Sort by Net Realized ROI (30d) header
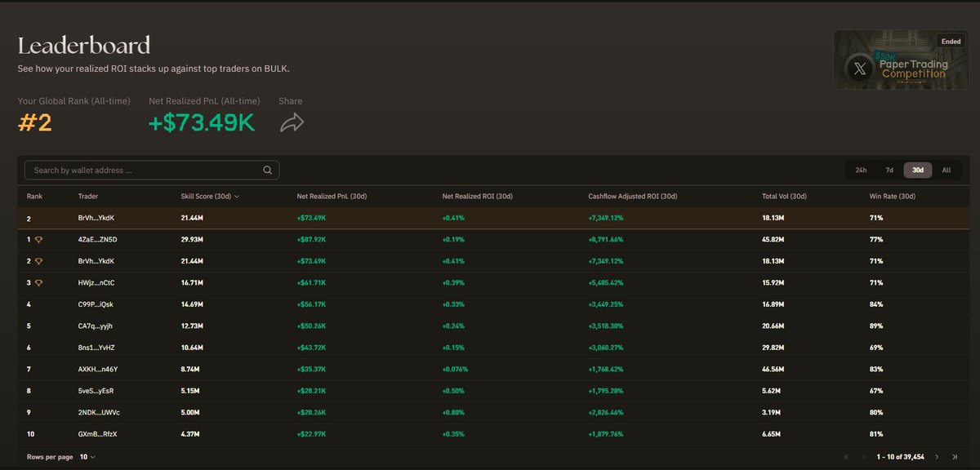980x470 pixels. (477, 197)
